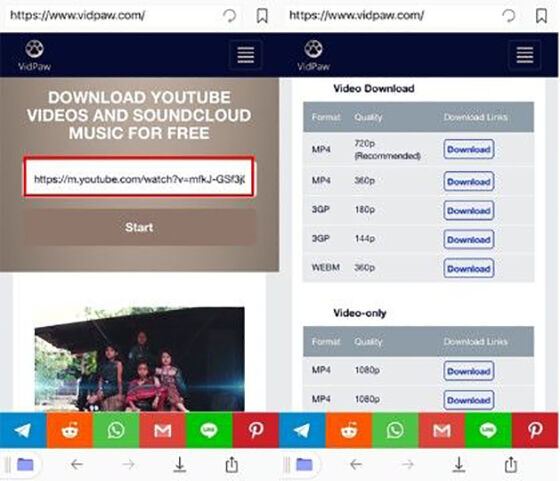Open the files folder on the right screen

(304, 465)
